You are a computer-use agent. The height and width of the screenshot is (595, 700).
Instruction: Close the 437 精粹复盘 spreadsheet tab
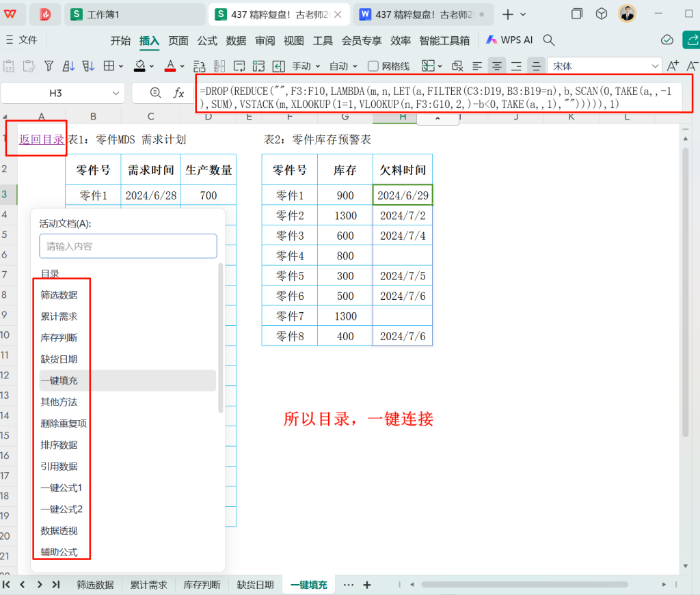pos(338,14)
